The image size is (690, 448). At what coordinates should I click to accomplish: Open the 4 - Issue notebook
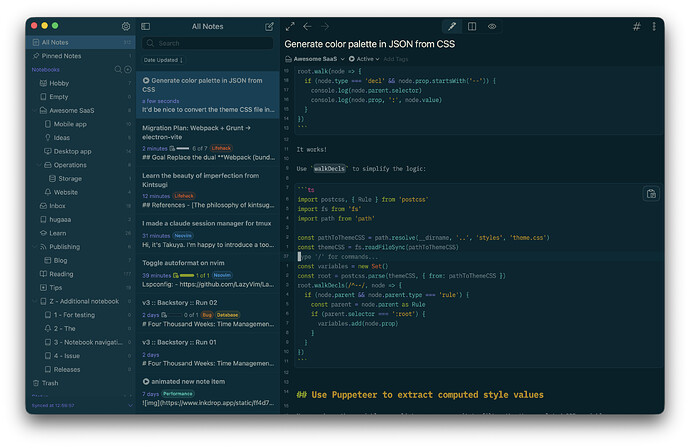pos(81,356)
